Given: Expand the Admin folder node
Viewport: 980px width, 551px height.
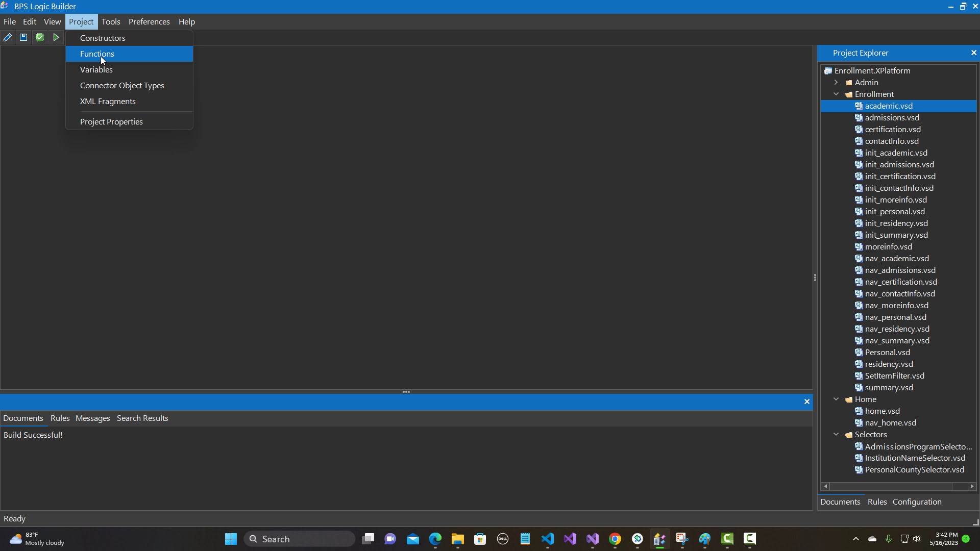Looking at the screenshot, I should coord(836,82).
